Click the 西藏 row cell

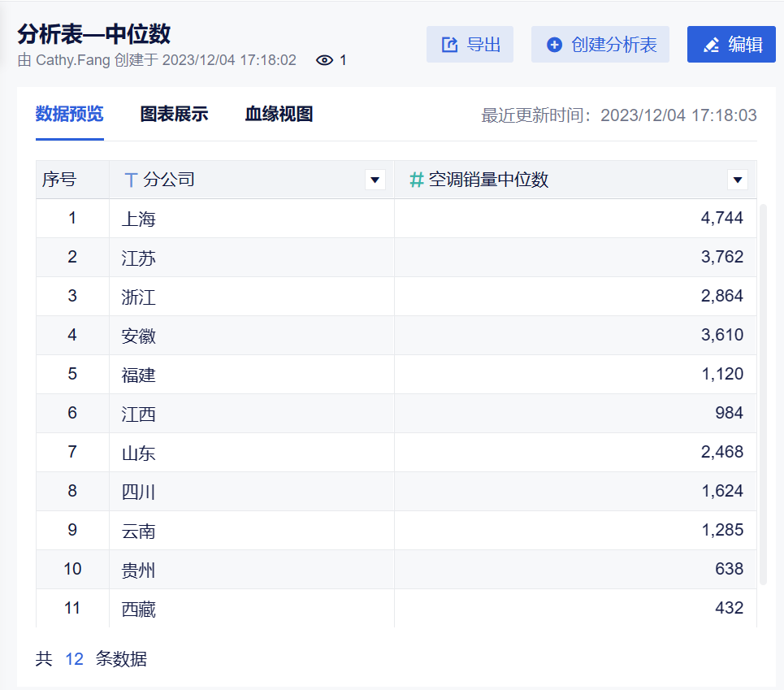pos(139,608)
